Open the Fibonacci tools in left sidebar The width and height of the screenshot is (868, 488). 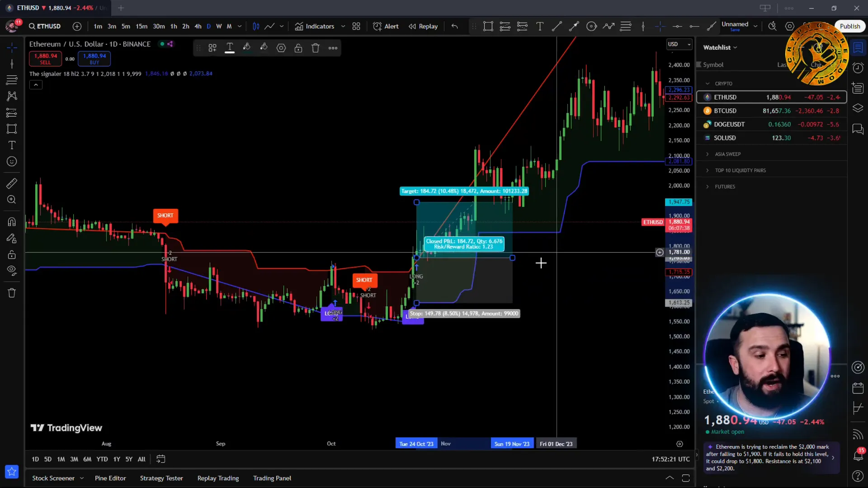coord(12,80)
